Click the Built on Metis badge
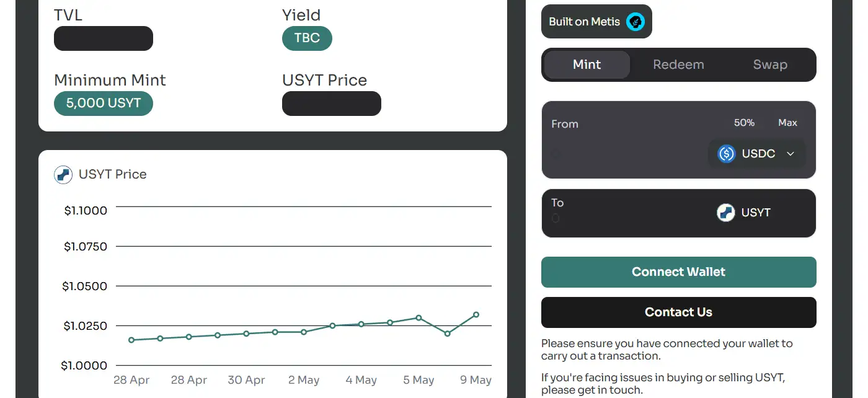This screenshot has height=398, width=868. (x=596, y=22)
